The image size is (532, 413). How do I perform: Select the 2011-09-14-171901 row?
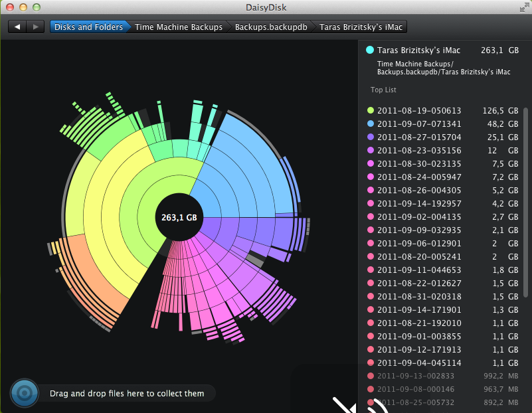point(443,309)
